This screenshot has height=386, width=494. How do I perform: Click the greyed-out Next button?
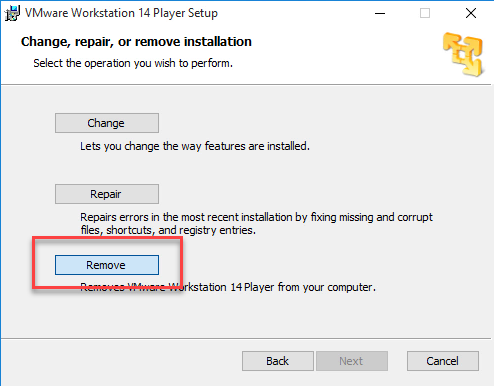click(x=352, y=361)
